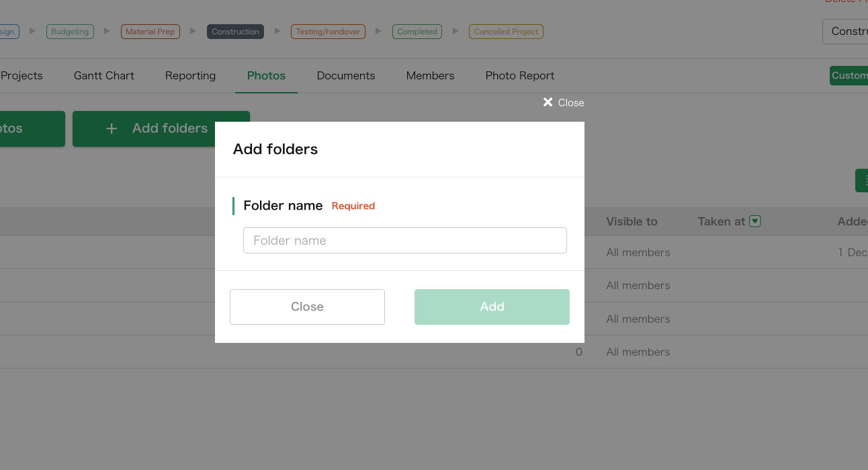
Task: Select the Cancelled Project stage tag
Action: click(x=506, y=32)
